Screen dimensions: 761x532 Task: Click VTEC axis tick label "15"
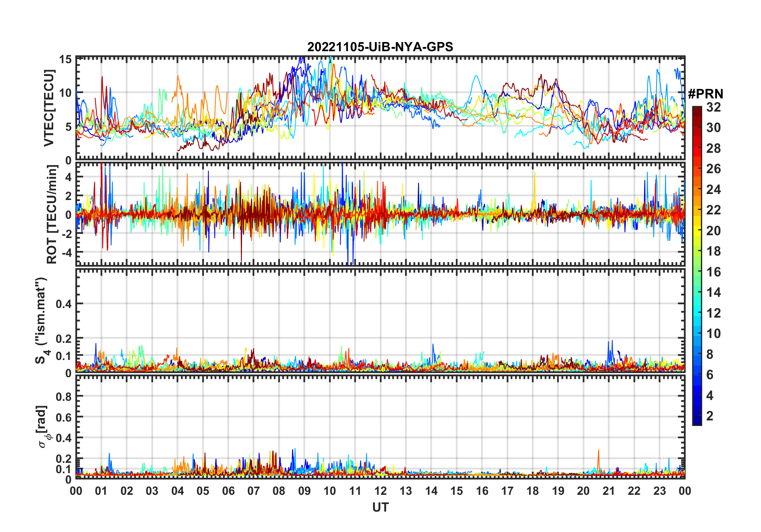tap(66, 60)
